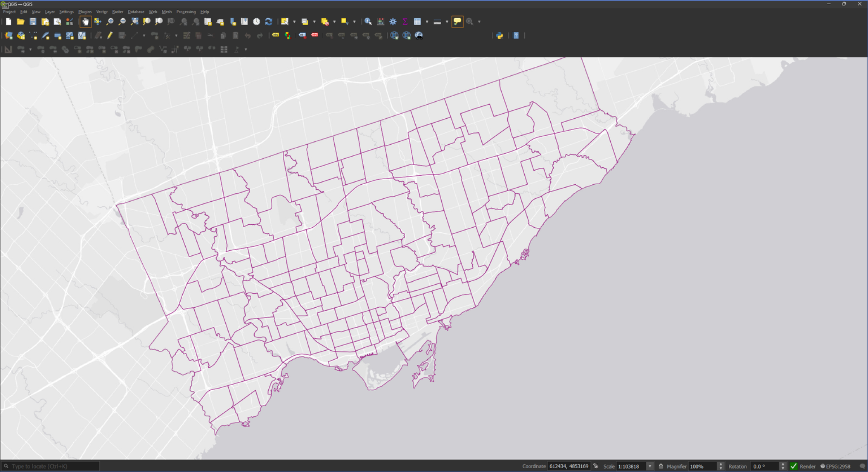This screenshot has width=868, height=472.
Task: Save the project with the floppy disk icon
Action: pyautogui.click(x=33, y=22)
